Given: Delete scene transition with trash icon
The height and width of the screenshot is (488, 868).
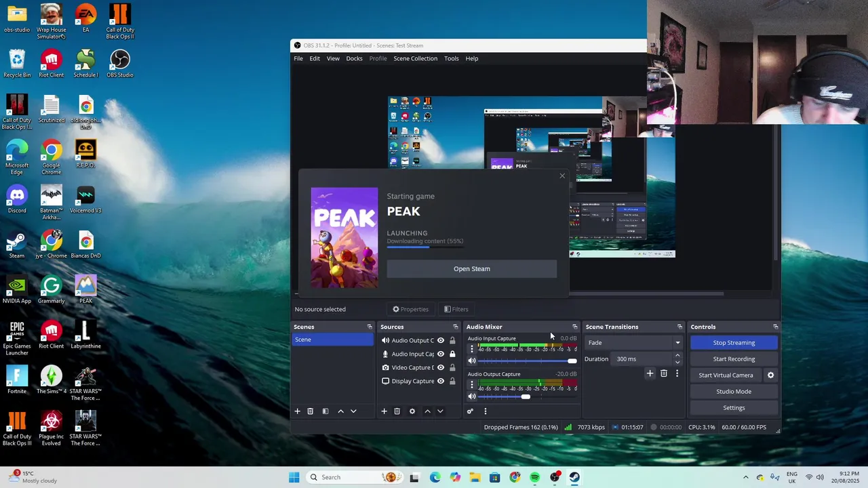Looking at the screenshot, I should 664,373.
